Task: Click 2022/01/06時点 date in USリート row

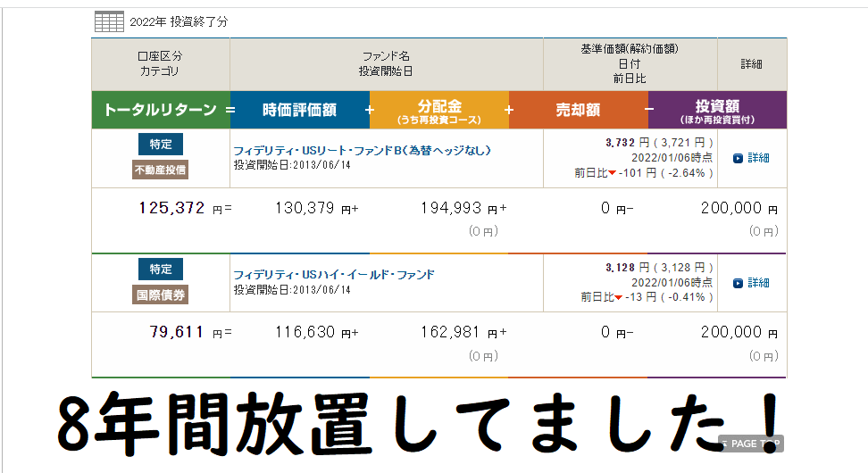Action: 672,158
